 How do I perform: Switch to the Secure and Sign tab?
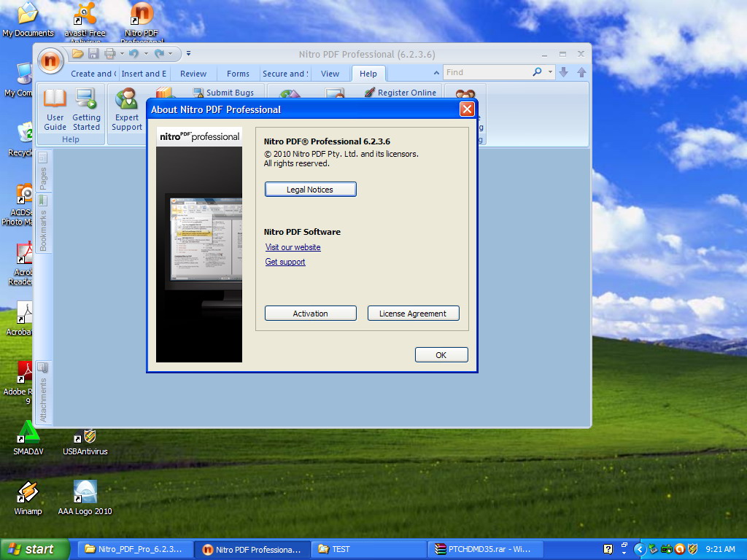285,74
